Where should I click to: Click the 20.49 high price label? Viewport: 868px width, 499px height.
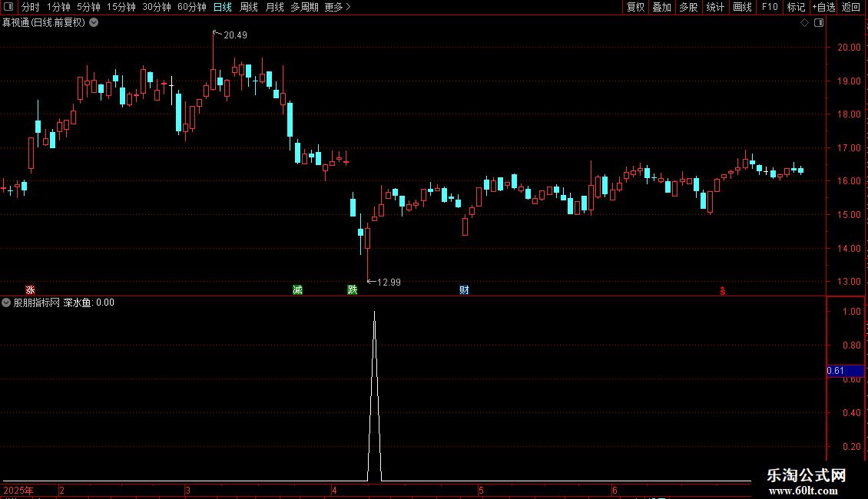pyautogui.click(x=235, y=35)
